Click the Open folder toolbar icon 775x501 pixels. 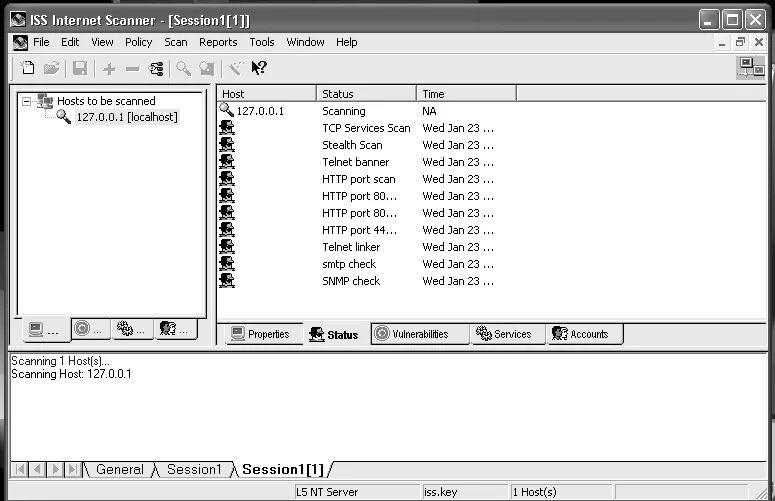(x=51, y=68)
